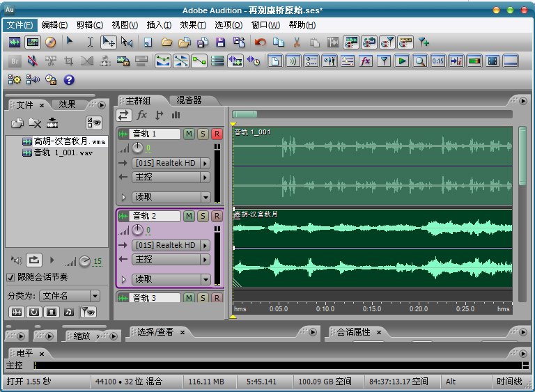
Task: Click the magnifier Zoom toolbar icon
Action: [x=420, y=61]
